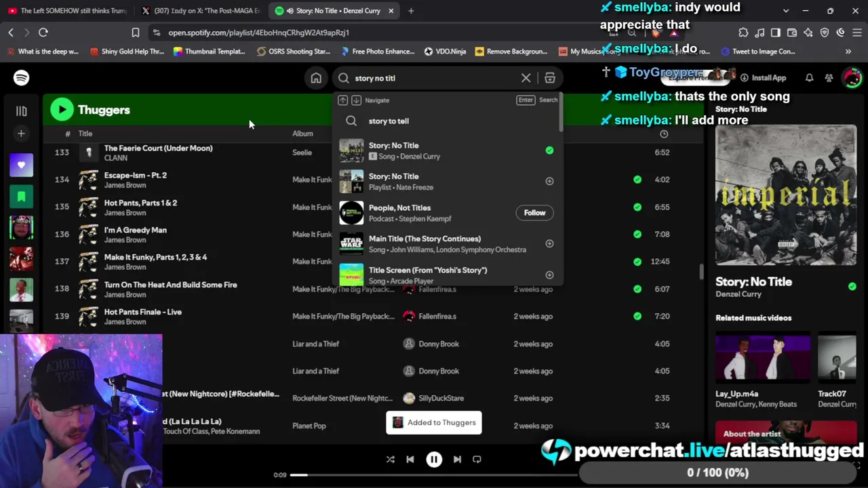Sort by duration clock icon
The width and height of the screenshot is (868, 488).
click(664, 134)
